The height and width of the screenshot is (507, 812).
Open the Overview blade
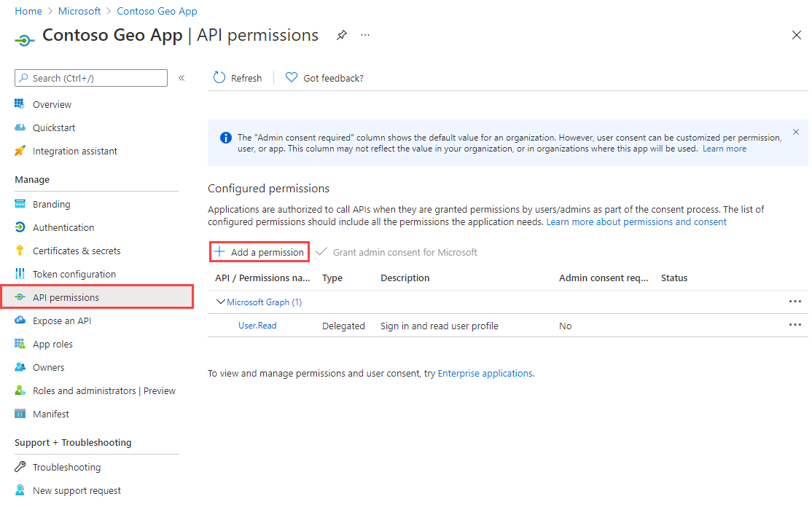(51, 103)
